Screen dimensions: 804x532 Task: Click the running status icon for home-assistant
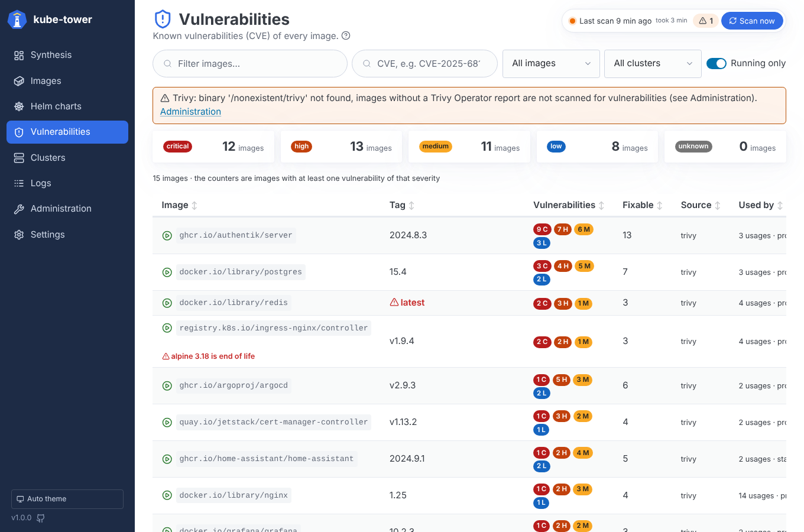tap(167, 459)
